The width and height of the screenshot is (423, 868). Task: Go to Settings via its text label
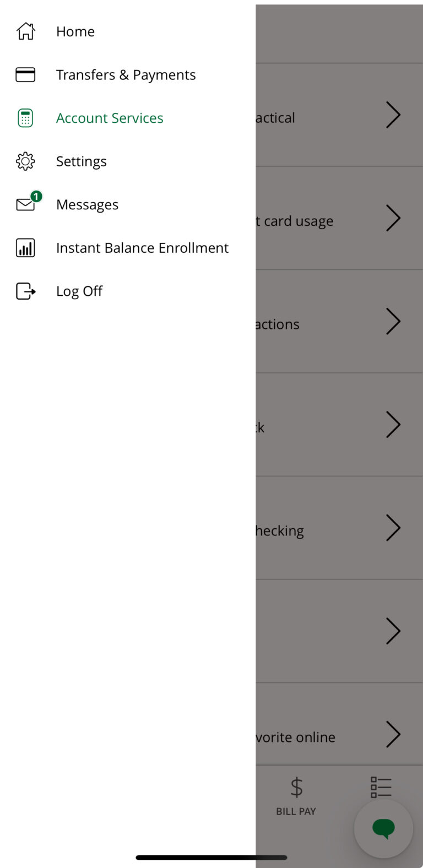pyautogui.click(x=82, y=161)
